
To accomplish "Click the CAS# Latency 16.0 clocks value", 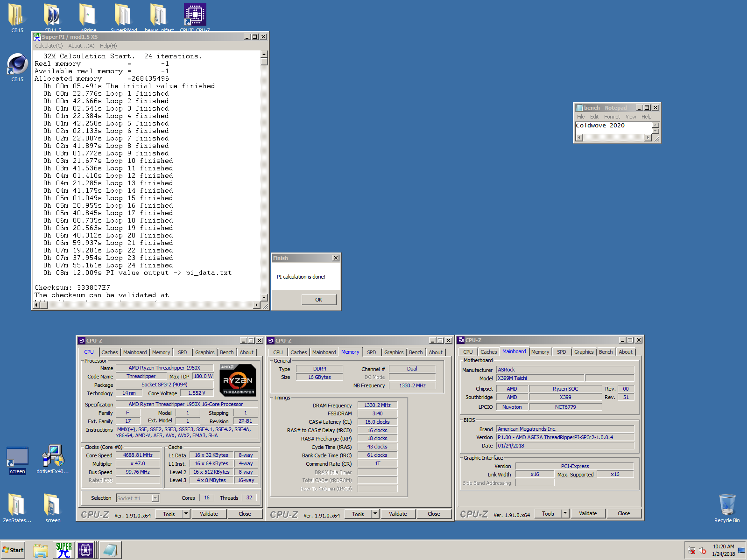I will pyautogui.click(x=377, y=422).
